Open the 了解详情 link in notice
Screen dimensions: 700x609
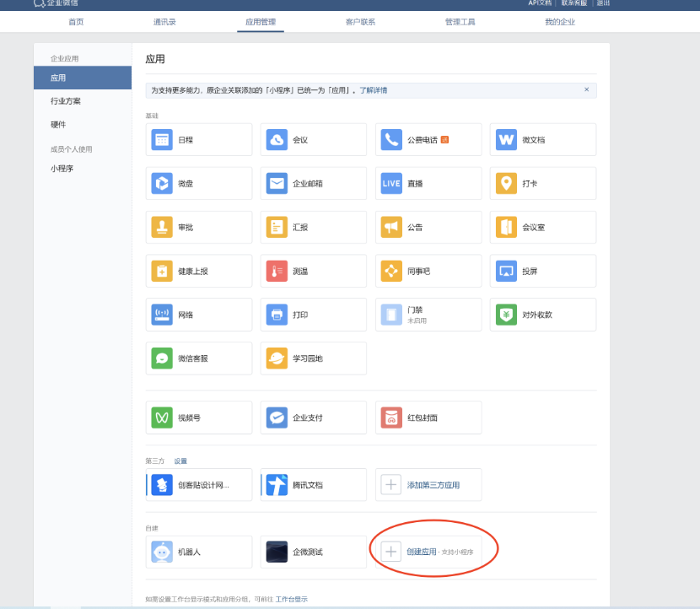[x=374, y=90]
